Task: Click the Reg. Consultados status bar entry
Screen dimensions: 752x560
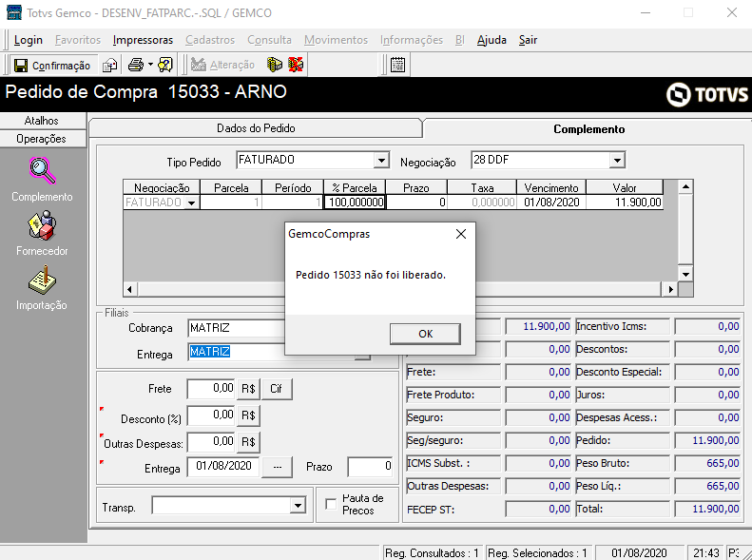Action: tap(434, 552)
